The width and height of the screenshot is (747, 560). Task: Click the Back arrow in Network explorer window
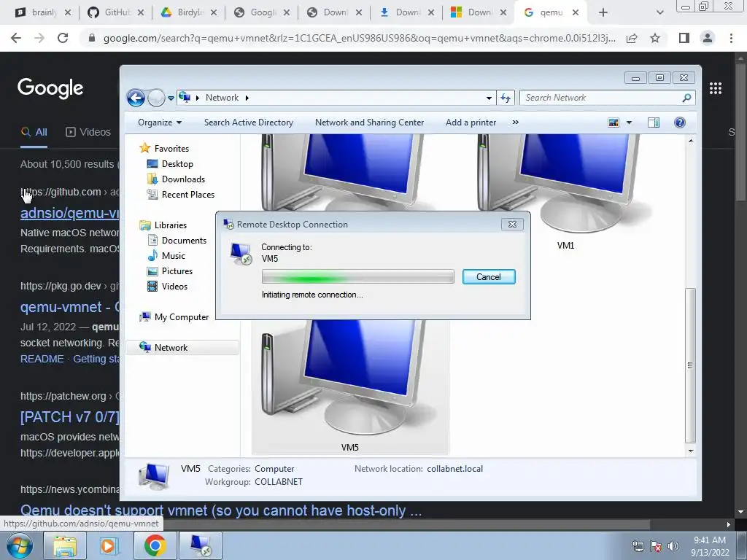pyautogui.click(x=136, y=98)
